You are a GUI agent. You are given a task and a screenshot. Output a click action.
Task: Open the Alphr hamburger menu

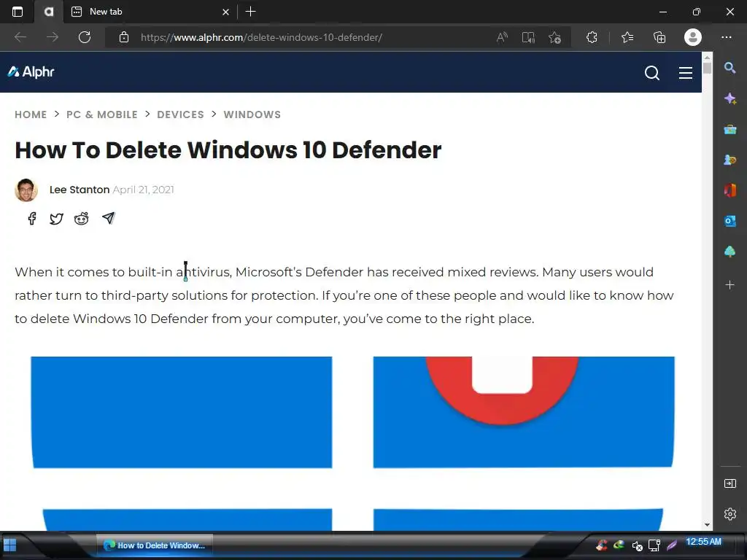click(x=686, y=73)
